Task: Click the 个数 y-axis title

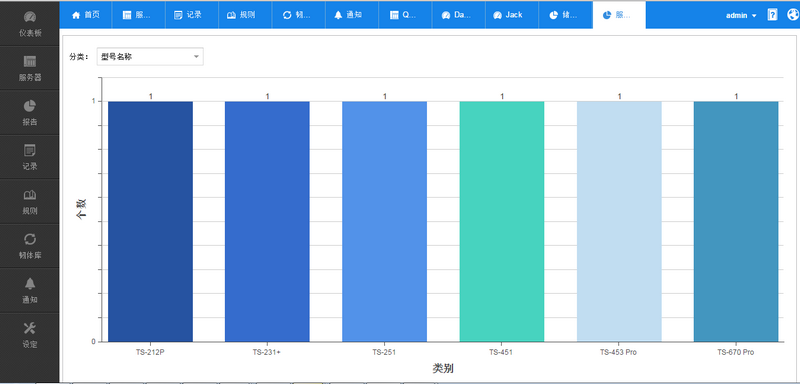Action: point(82,209)
